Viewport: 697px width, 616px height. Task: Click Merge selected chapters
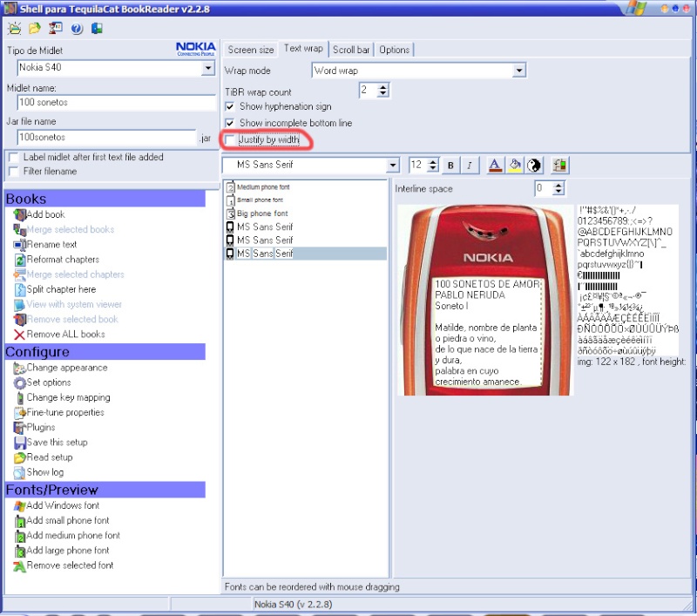[75, 274]
